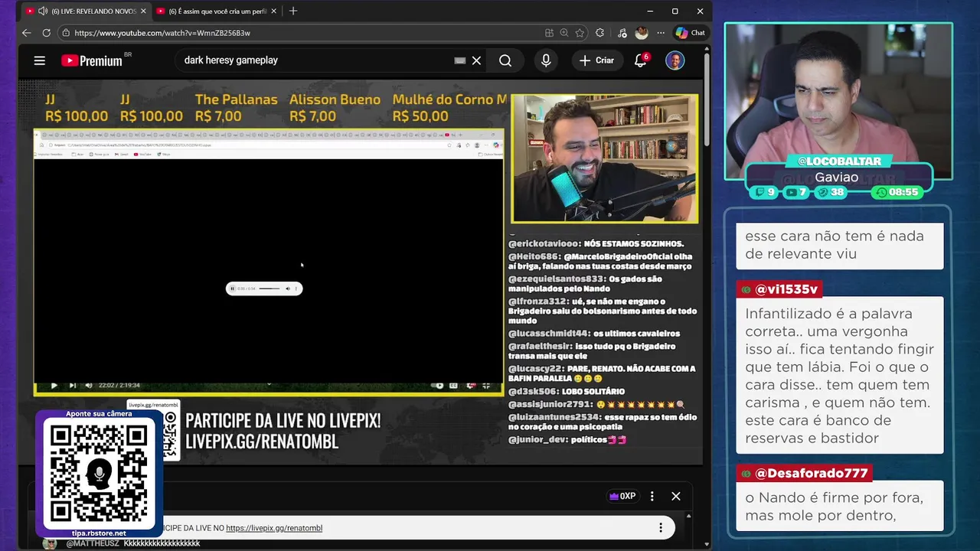This screenshot has height=551, width=980.
Task: Click the @d3sk506 LOBO SOLITÁRIO chat line
Action: tap(566, 391)
